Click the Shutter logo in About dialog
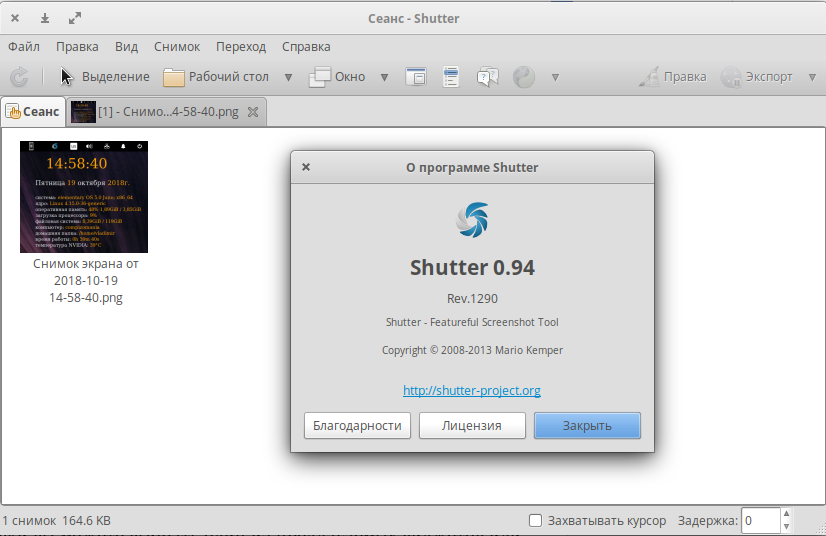The height and width of the screenshot is (536, 826). pos(472,220)
